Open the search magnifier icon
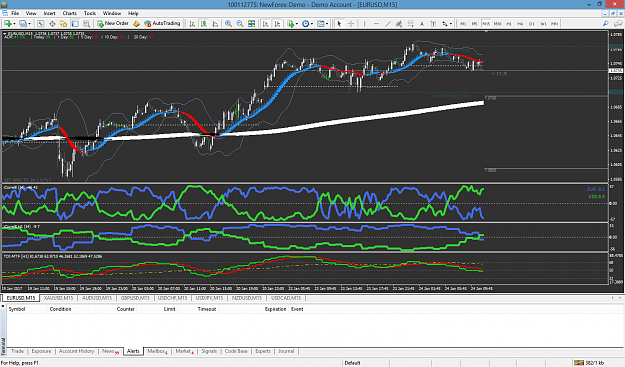 tap(605, 24)
